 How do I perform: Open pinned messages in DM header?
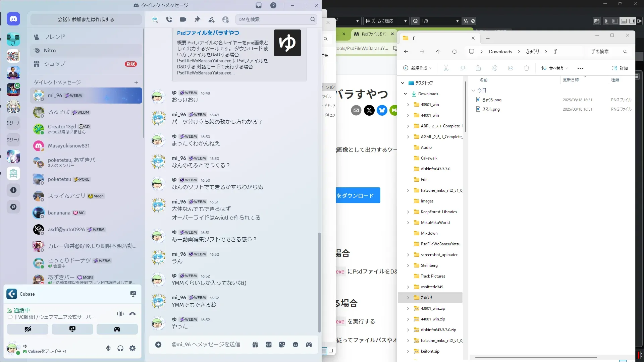coord(197,19)
